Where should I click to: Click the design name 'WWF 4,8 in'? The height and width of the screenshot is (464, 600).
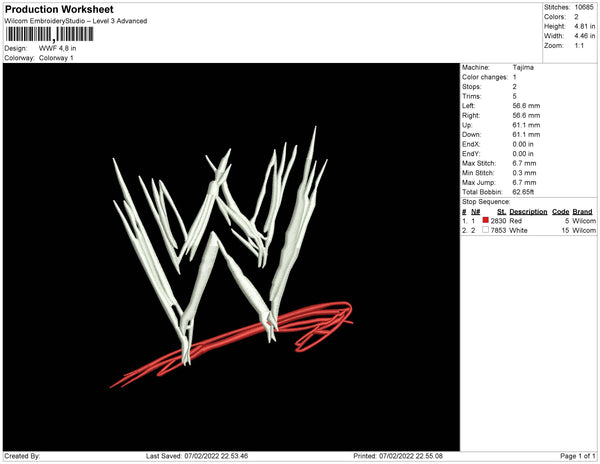(x=57, y=49)
